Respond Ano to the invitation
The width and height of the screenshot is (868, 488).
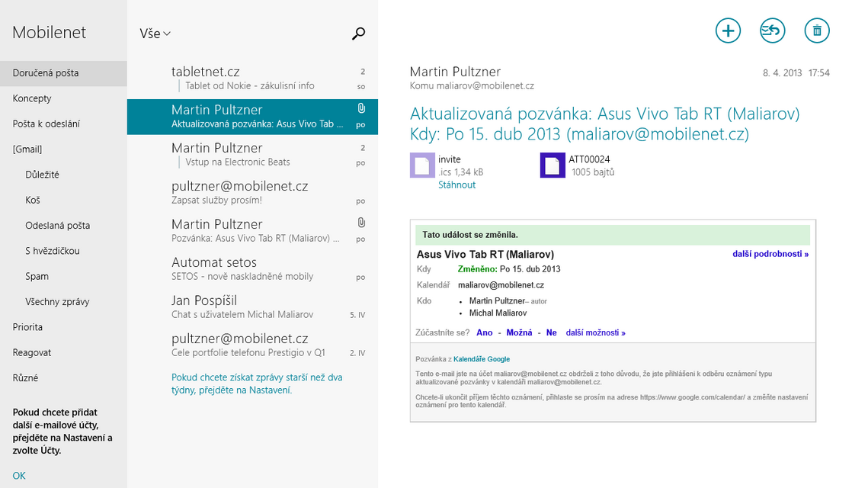(x=484, y=332)
